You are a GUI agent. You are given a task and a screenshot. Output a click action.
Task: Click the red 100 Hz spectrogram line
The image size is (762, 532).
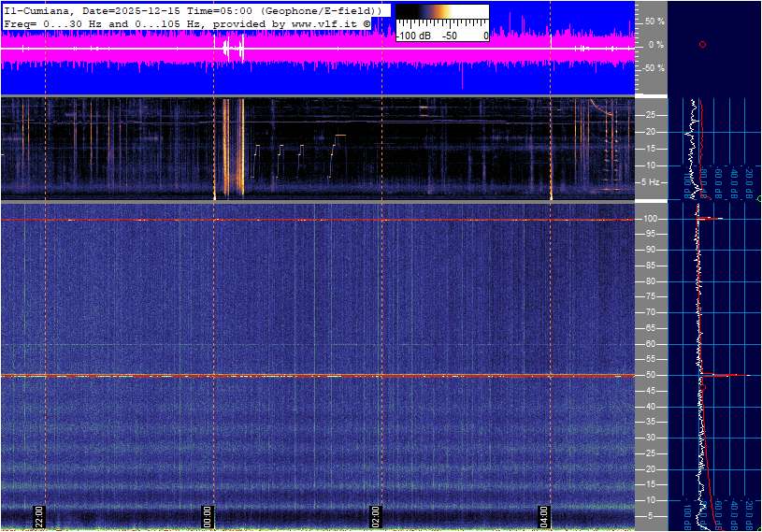(280, 220)
